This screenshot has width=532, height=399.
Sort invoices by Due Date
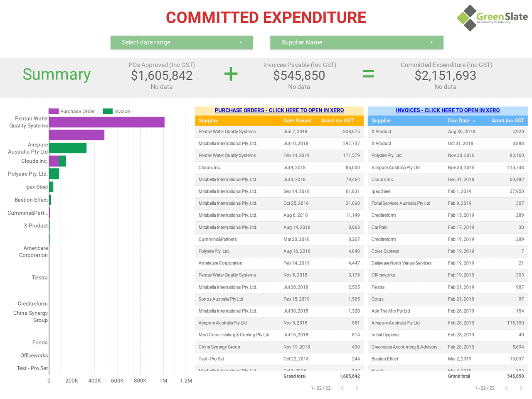coord(459,120)
